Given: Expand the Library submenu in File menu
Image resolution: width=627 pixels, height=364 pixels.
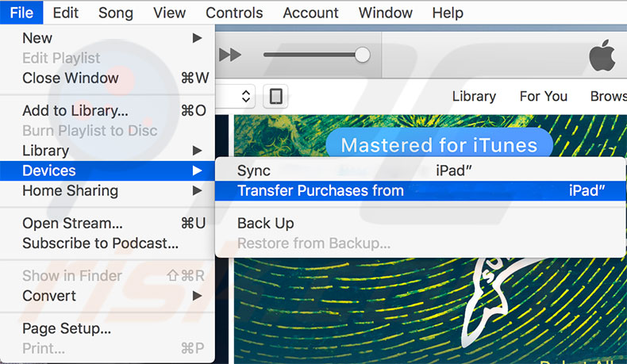Looking at the screenshot, I should click(x=107, y=151).
